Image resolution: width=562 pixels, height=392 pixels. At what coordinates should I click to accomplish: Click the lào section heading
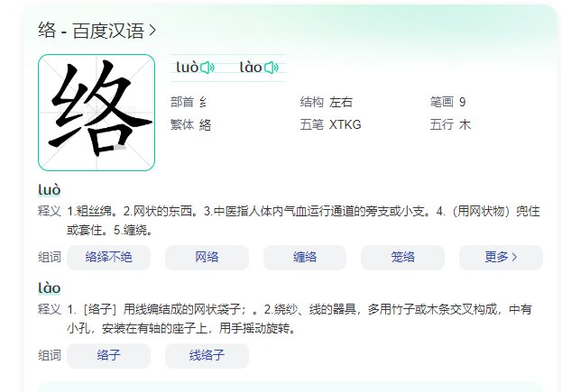[49, 288]
